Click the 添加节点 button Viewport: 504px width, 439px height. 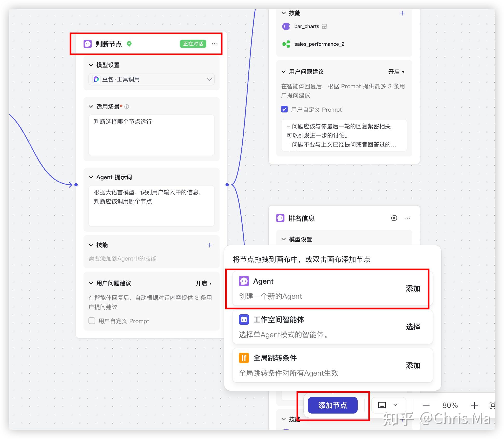(x=332, y=405)
